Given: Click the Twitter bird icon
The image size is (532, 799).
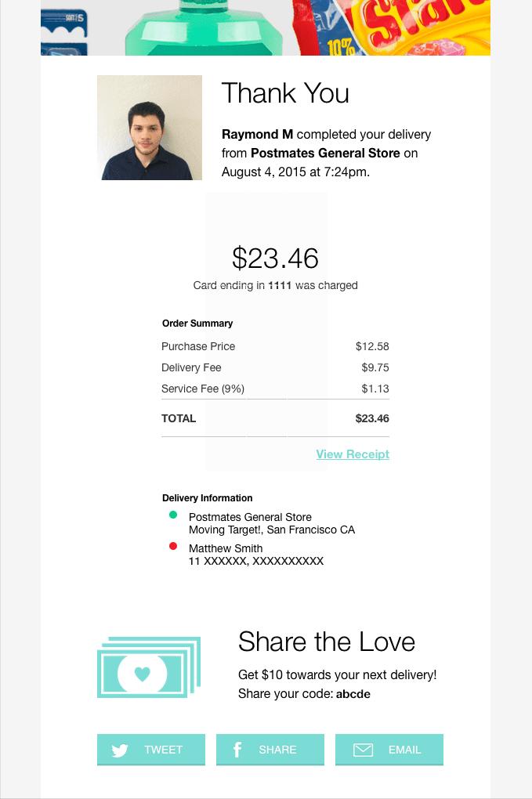Looking at the screenshot, I should click(x=120, y=750).
